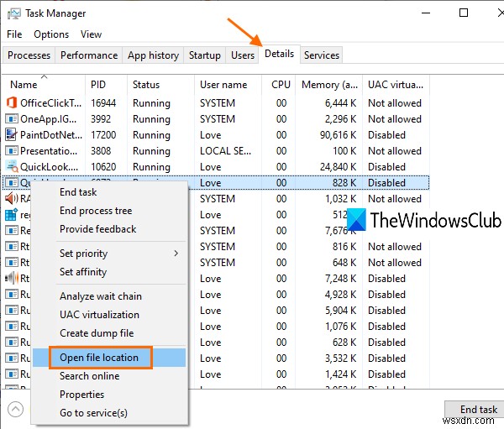Sort by the Name column header
Viewport: 504px width, 429px height.
click(44, 85)
